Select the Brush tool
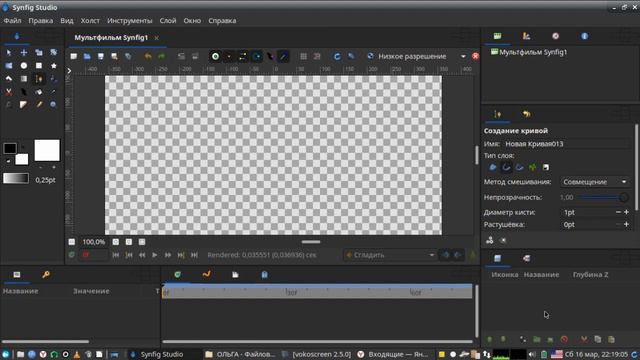This screenshot has width=640, height=360. pos(39,105)
